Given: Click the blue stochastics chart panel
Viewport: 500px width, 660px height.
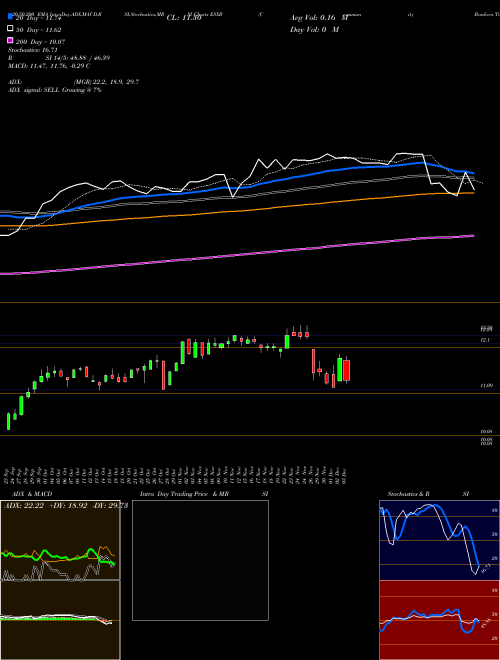Looking at the screenshot, I should [439, 540].
